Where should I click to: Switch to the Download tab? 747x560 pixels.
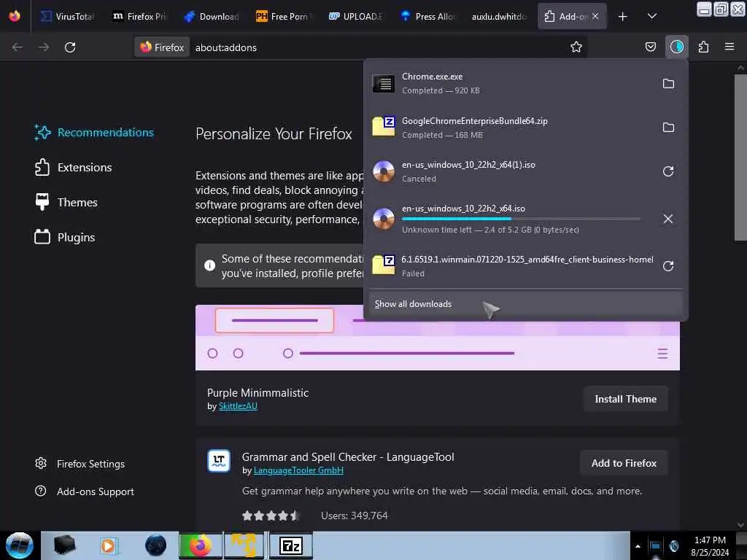click(x=212, y=17)
